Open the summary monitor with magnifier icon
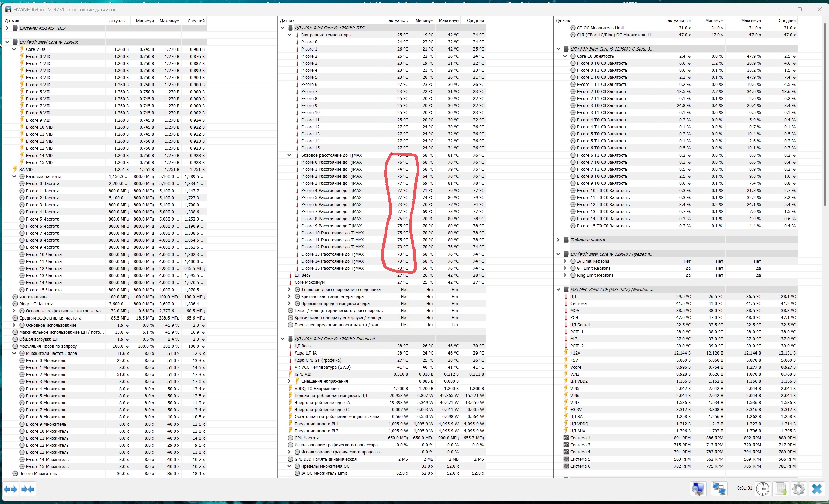 [698, 489]
